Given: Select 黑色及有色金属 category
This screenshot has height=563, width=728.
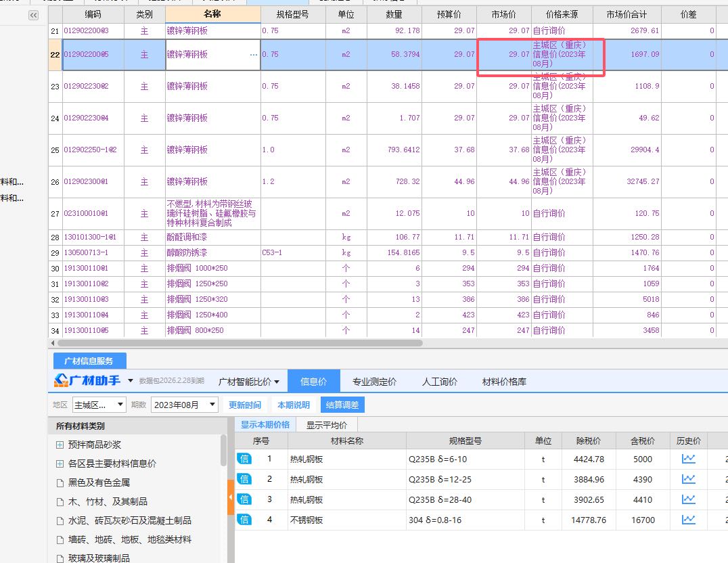Looking at the screenshot, I should click(99, 482).
